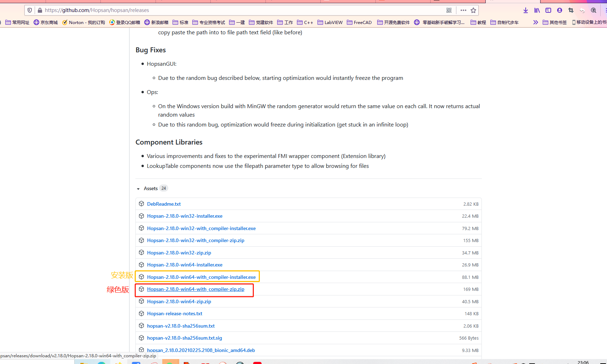Click the package icon beside Hopsan-2.18.0-win64-zip.zip

[x=141, y=301]
